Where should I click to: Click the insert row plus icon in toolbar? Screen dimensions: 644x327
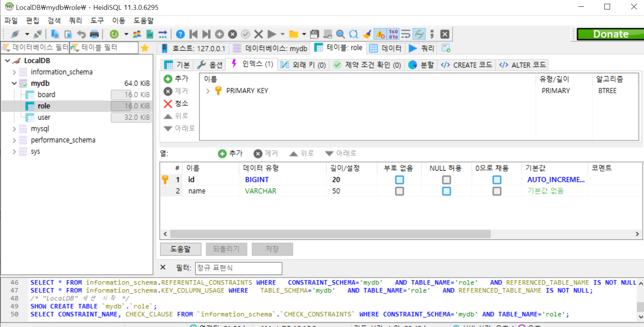(219, 34)
